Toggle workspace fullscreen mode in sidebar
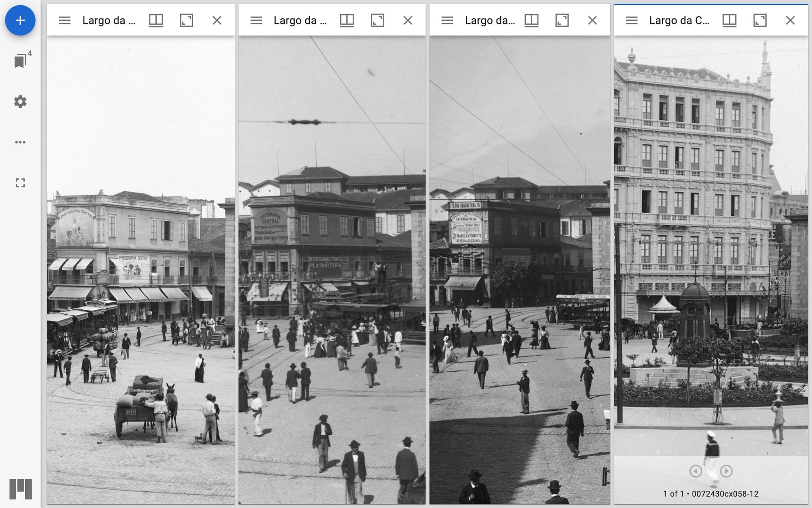 pos(20,183)
